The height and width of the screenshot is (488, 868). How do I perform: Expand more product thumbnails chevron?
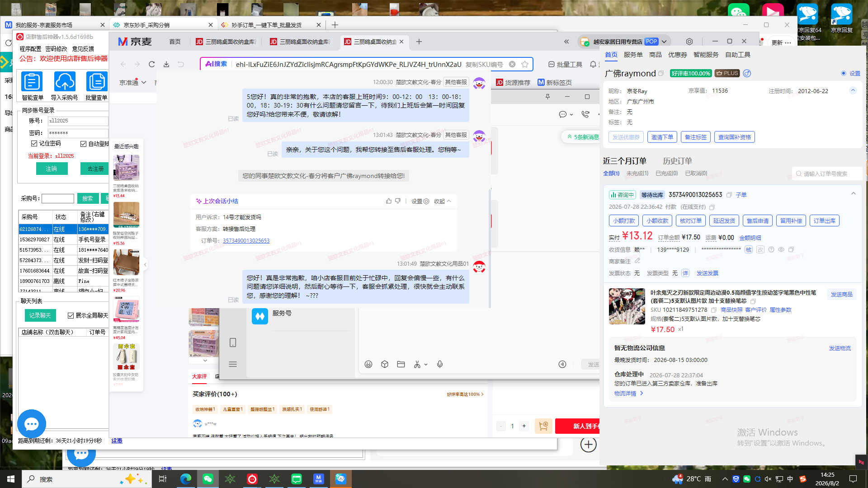click(205, 361)
